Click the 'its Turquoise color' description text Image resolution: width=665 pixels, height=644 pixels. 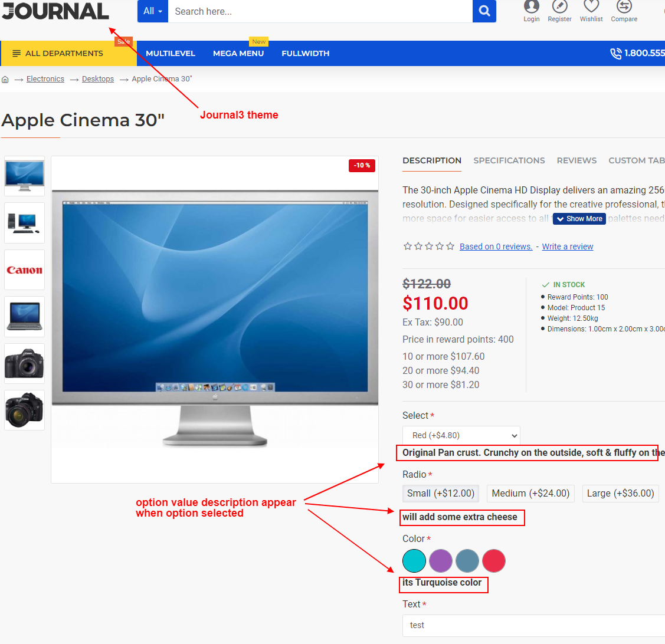(x=442, y=583)
